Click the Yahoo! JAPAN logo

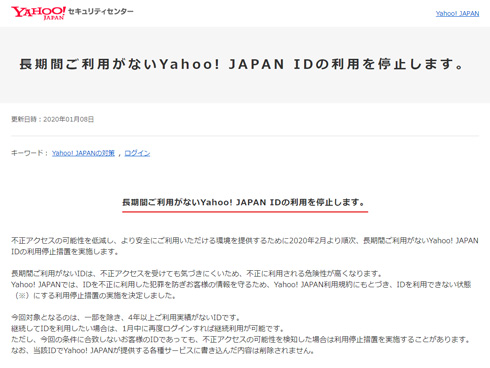(x=38, y=13)
